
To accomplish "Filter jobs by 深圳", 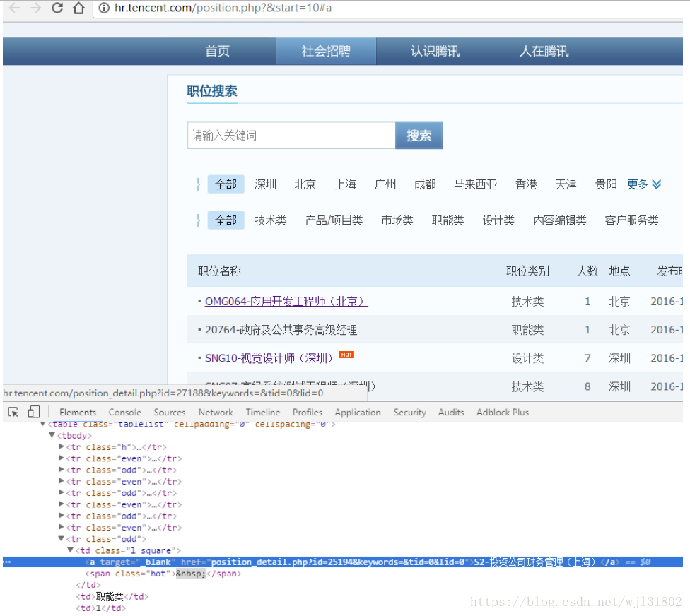I will coord(265,184).
